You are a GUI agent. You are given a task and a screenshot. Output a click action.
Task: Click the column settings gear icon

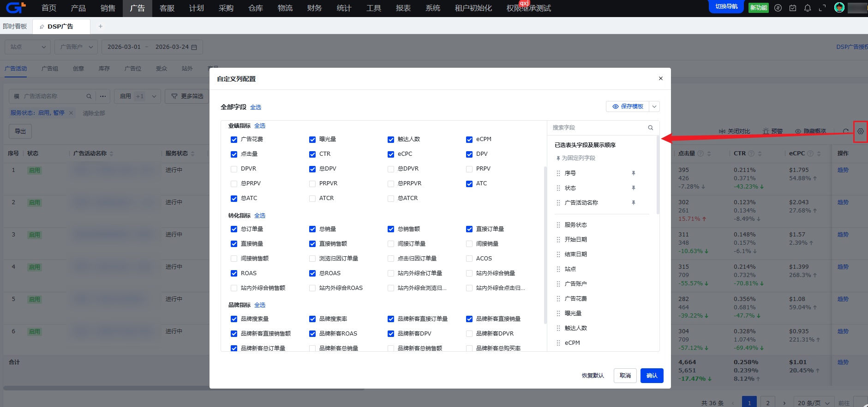tap(860, 131)
